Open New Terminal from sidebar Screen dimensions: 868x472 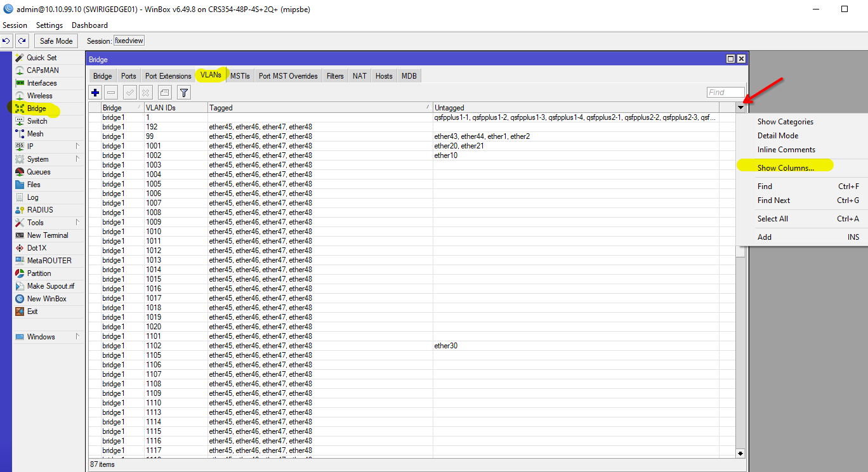(47, 235)
